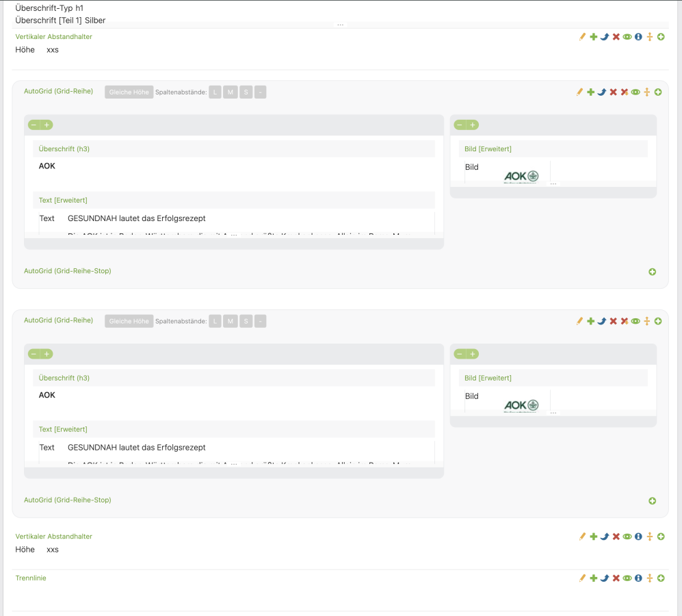Click the blue arrow icon in first AutoGrid row
This screenshot has width=682, height=616.
[602, 92]
